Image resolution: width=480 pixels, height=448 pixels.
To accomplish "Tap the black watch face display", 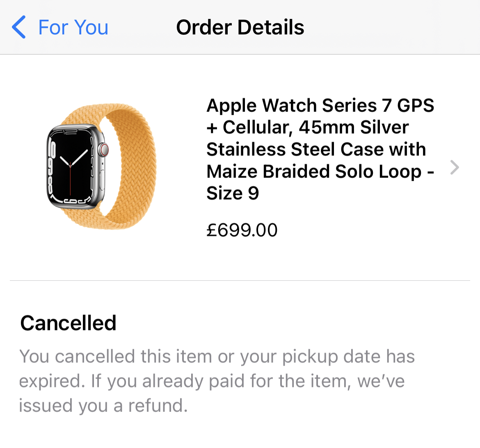I will (71, 166).
